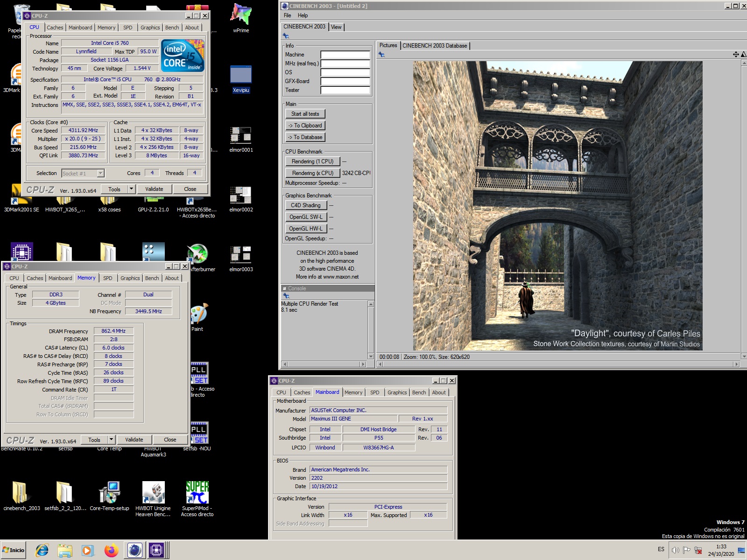The image size is (747, 560).
Task: Click the ES language indicator in tray
Action: [661, 549]
